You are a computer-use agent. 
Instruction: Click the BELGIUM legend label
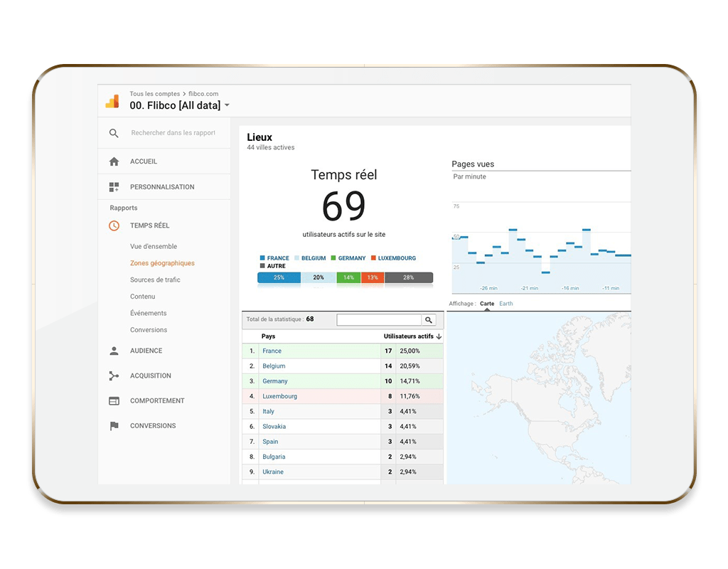tap(314, 258)
